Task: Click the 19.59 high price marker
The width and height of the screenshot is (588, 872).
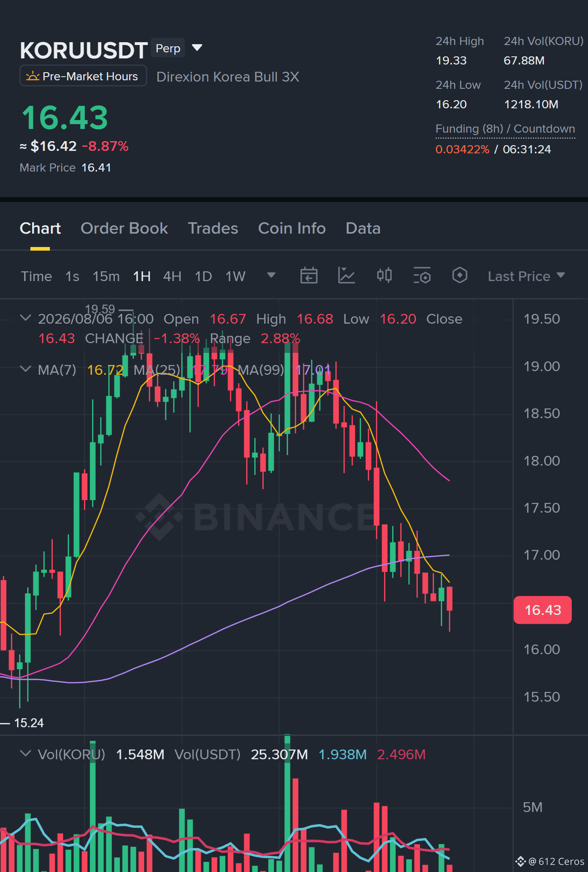Action: click(100, 309)
